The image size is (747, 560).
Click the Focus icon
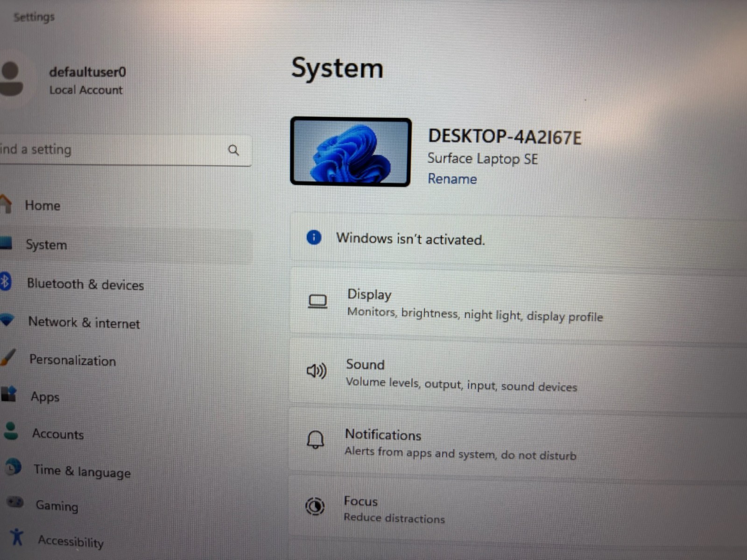coord(315,506)
